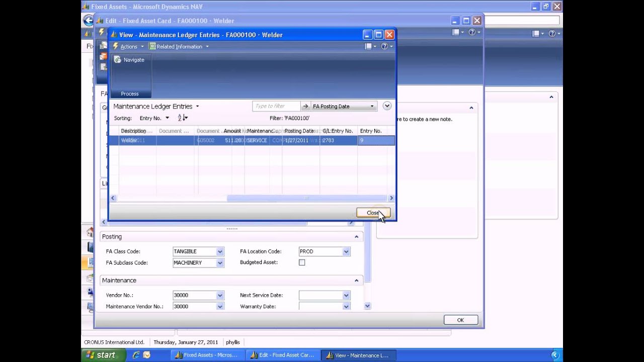Collapse the Maintenance FastTab
Viewport: 644px width, 362px height.
click(356, 281)
